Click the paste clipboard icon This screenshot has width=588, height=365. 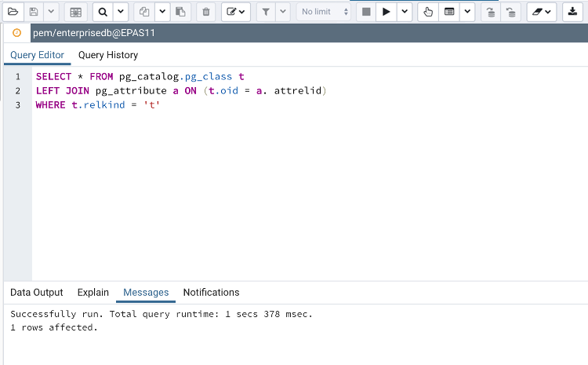click(181, 12)
